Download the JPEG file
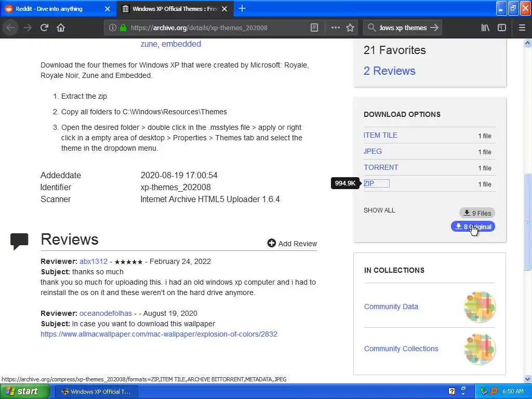 click(x=373, y=151)
